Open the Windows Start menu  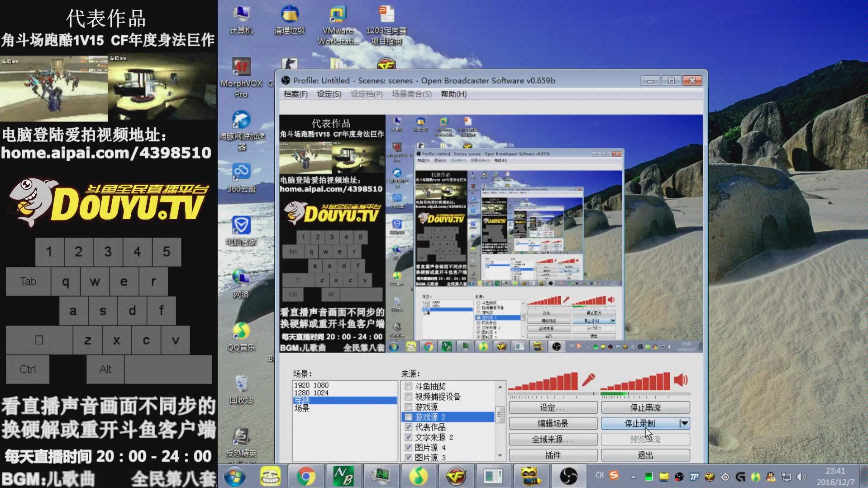(235, 476)
